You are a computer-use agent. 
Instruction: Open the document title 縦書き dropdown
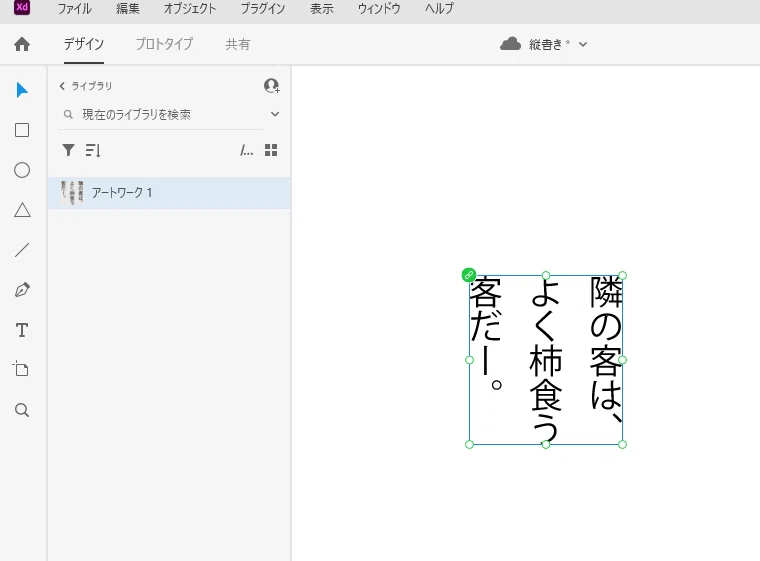(x=583, y=45)
